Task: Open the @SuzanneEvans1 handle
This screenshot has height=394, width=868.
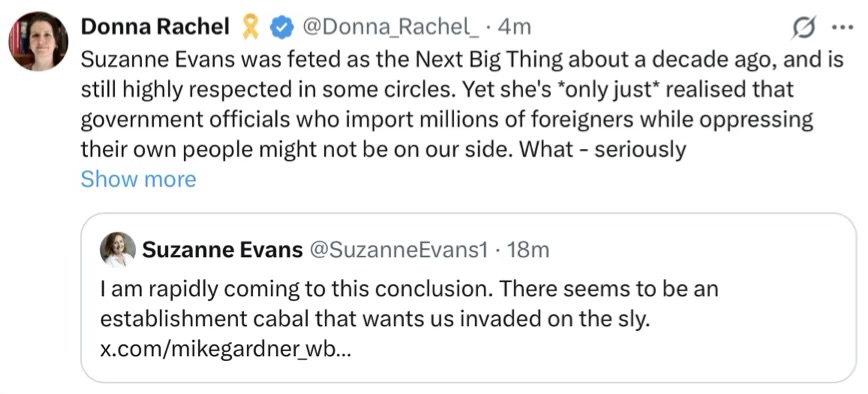Action: point(398,251)
